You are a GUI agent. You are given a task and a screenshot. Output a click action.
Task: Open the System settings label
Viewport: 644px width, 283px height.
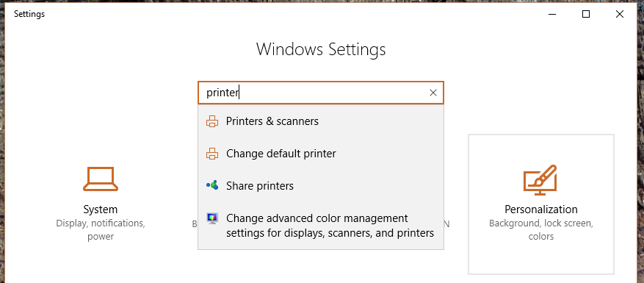(x=101, y=209)
